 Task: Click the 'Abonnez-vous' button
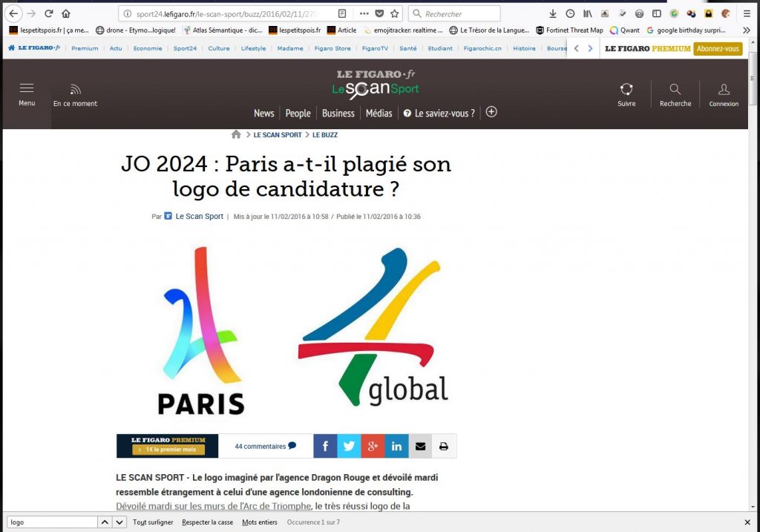[718, 49]
